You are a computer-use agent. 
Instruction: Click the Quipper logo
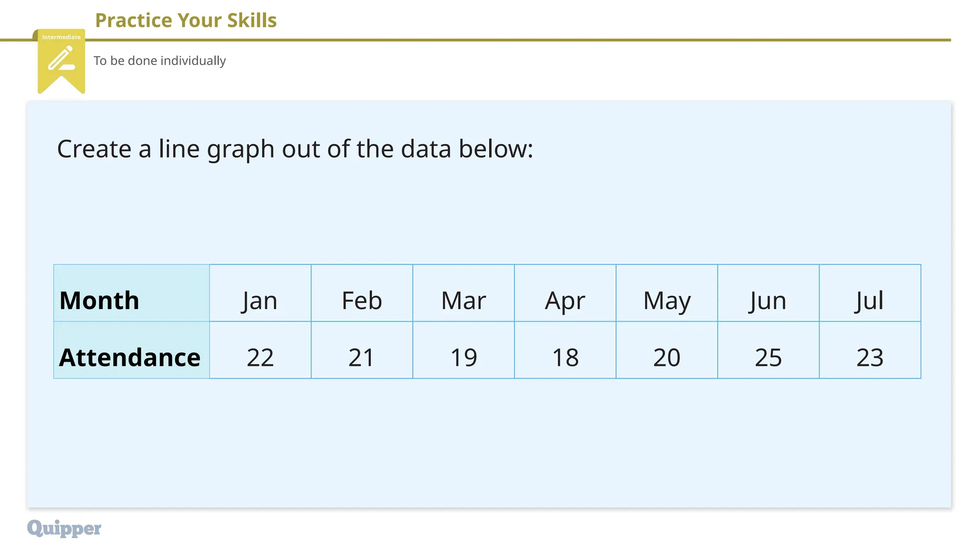pos(64,528)
